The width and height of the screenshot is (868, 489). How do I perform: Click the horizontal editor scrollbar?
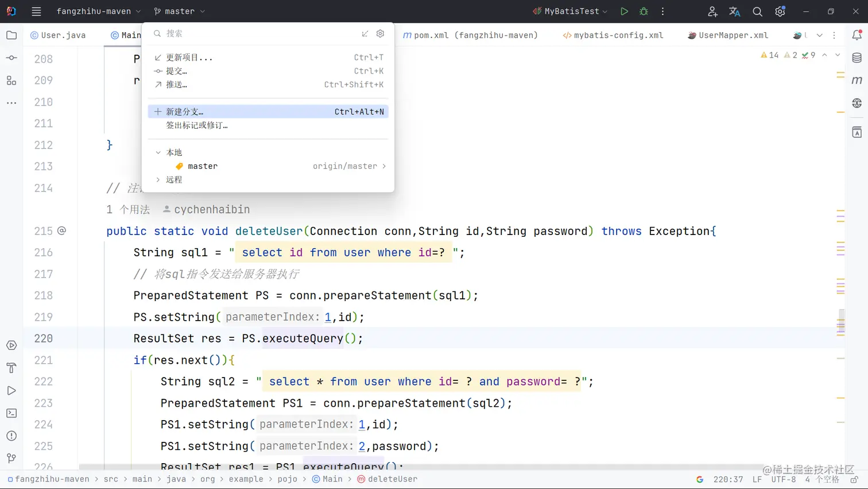tap(420, 467)
